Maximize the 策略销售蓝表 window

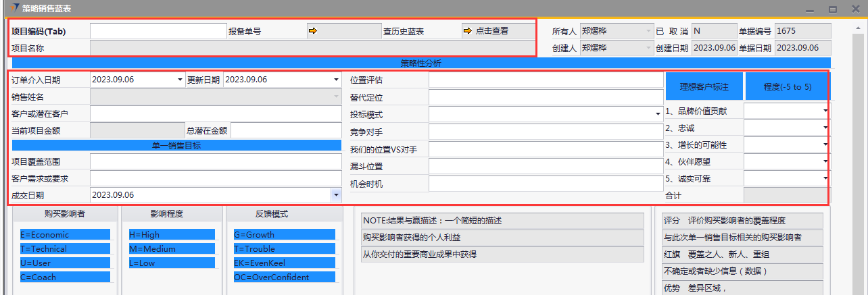pyautogui.click(x=833, y=9)
